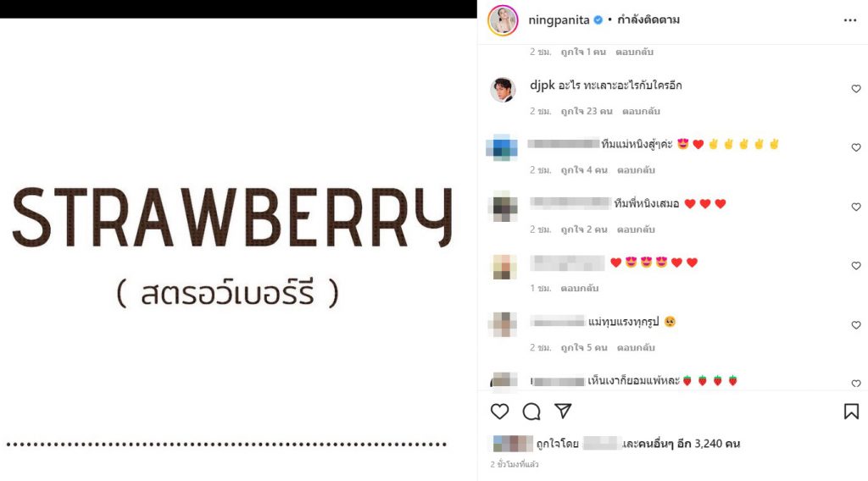
Task: Like djpk's comment with small heart
Action: (x=856, y=88)
